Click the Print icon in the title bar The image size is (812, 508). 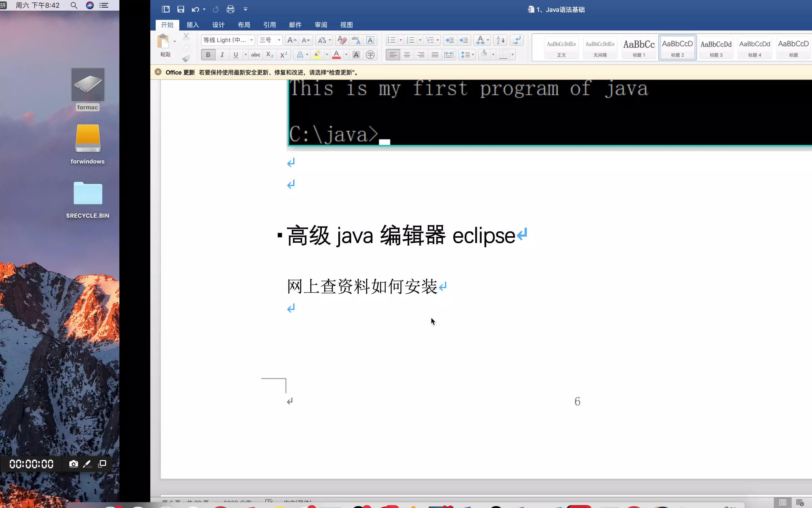point(230,9)
